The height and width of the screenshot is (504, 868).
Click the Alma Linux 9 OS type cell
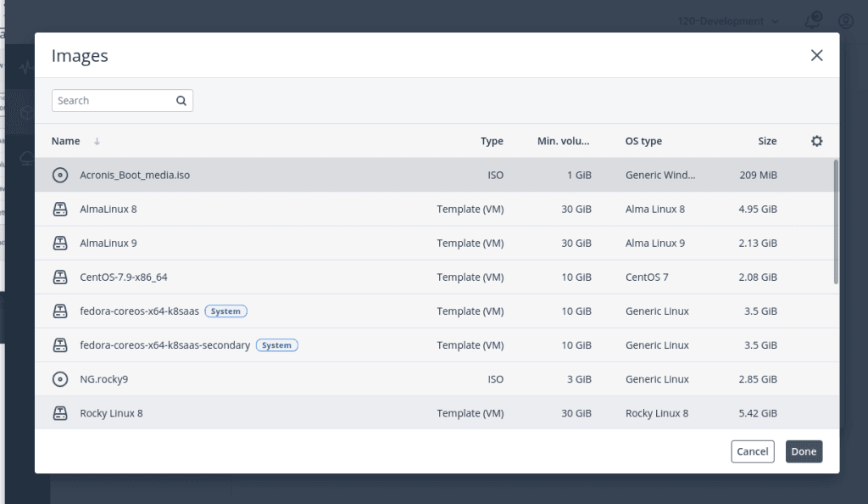(x=655, y=244)
